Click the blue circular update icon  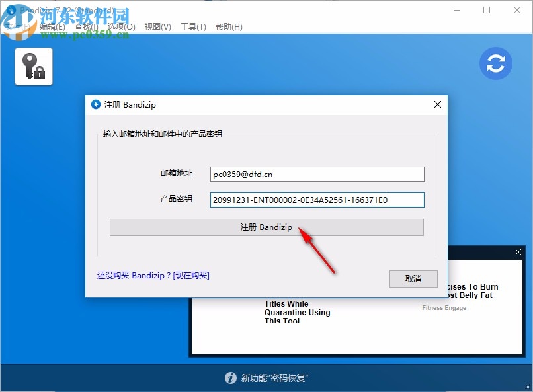coord(496,63)
